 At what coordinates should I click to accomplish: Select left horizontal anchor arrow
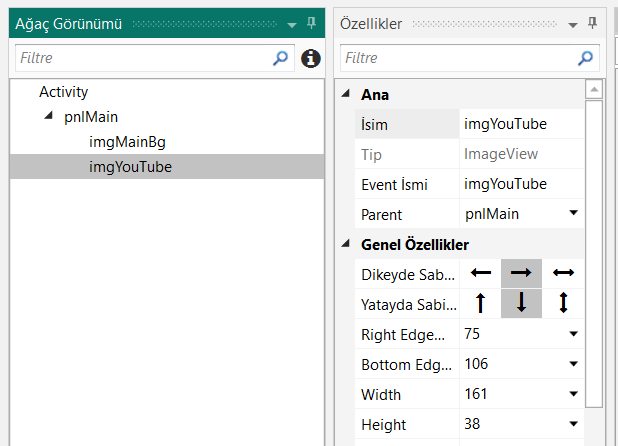[x=481, y=273]
